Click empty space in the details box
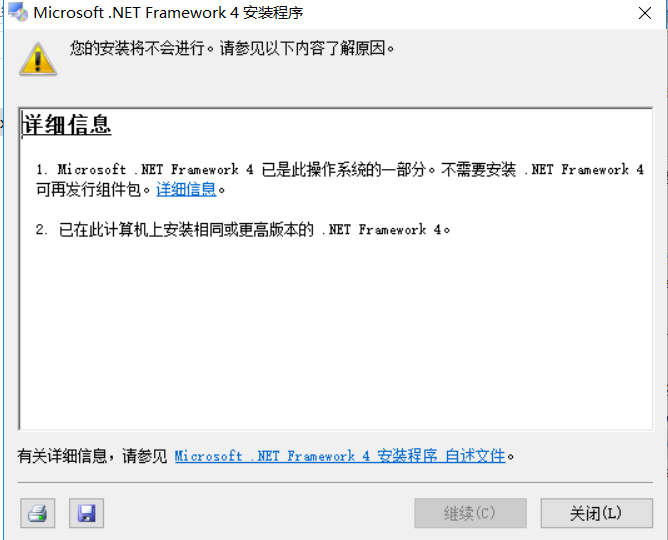Viewport: 668px width, 540px height. [x=336, y=332]
